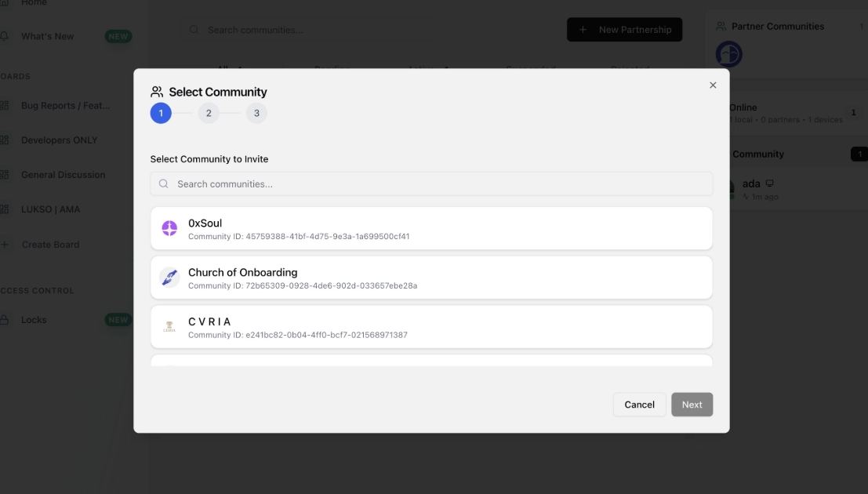Click the General Discussion board icon
Screen dimensions: 868x494
point(5,175)
